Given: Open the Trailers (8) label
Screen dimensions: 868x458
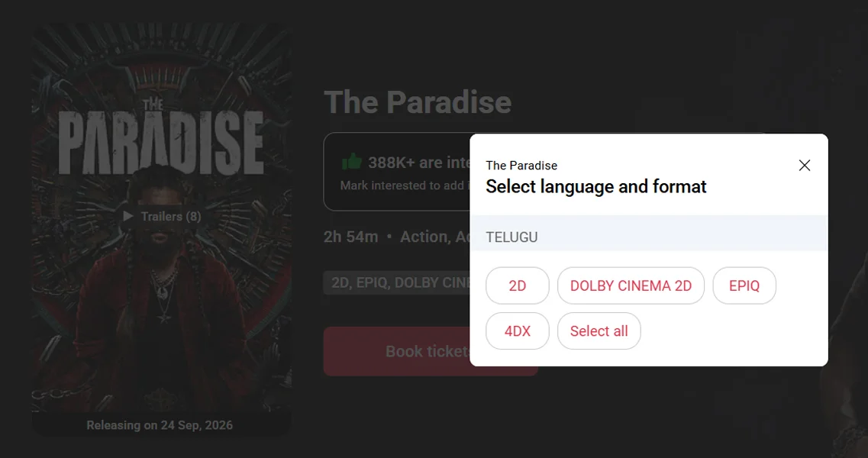Looking at the screenshot, I should (170, 217).
